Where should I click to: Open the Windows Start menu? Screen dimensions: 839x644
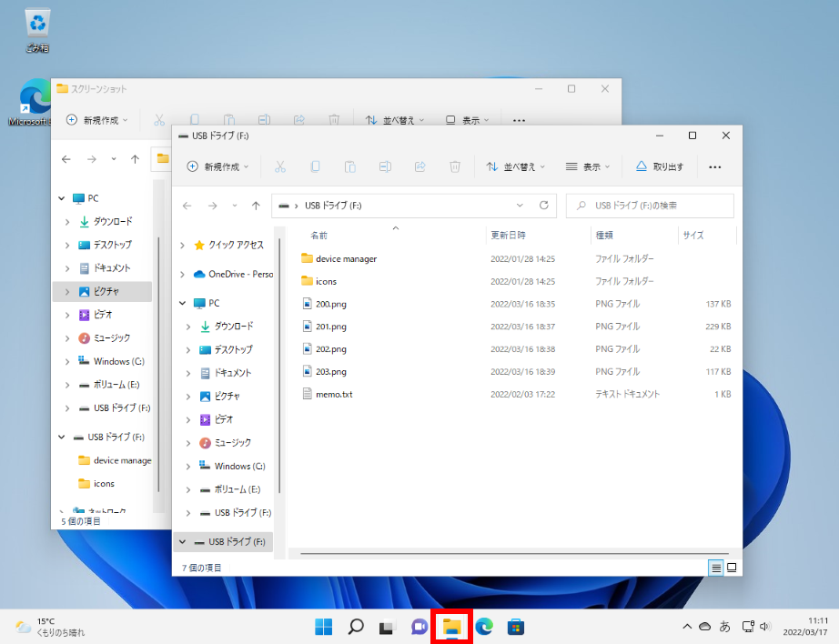pyautogui.click(x=323, y=627)
